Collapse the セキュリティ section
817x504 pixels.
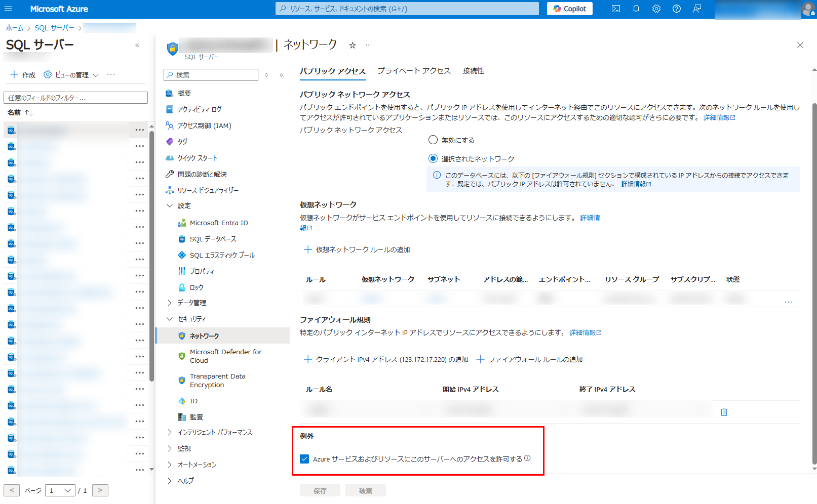tap(170, 319)
